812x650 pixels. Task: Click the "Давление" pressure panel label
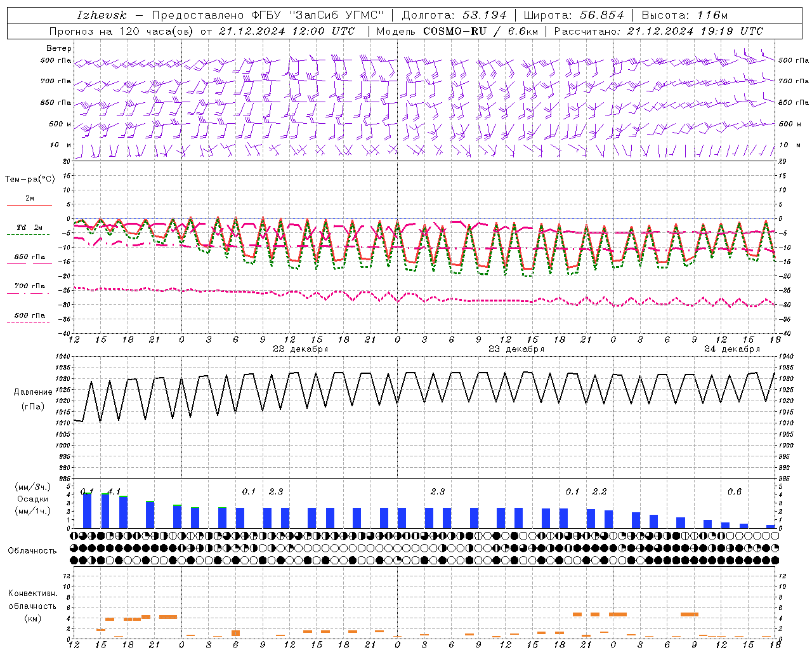[33, 392]
